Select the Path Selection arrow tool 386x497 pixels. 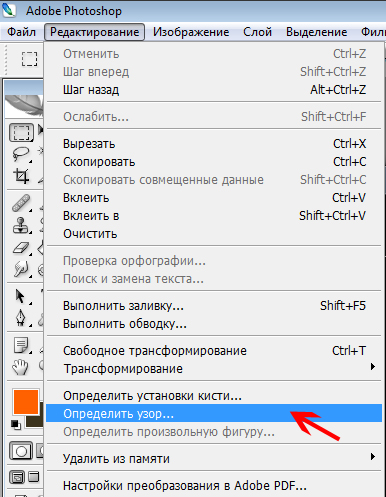[21, 296]
